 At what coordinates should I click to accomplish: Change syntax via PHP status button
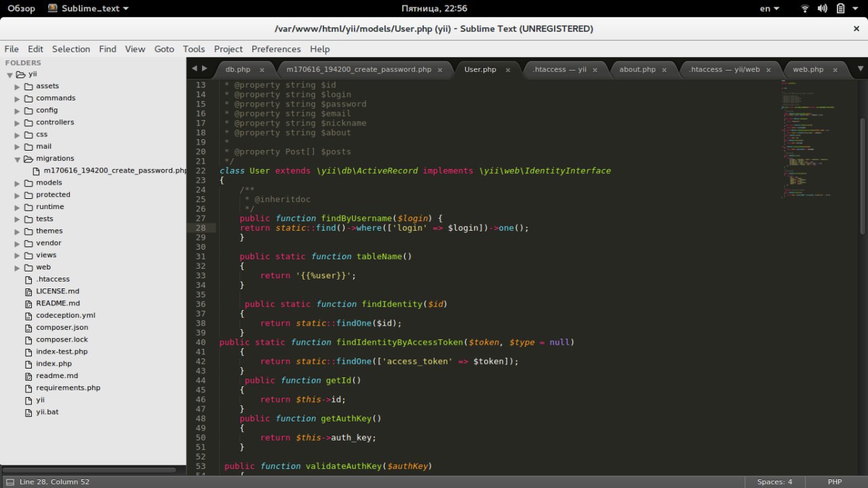coord(835,482)
